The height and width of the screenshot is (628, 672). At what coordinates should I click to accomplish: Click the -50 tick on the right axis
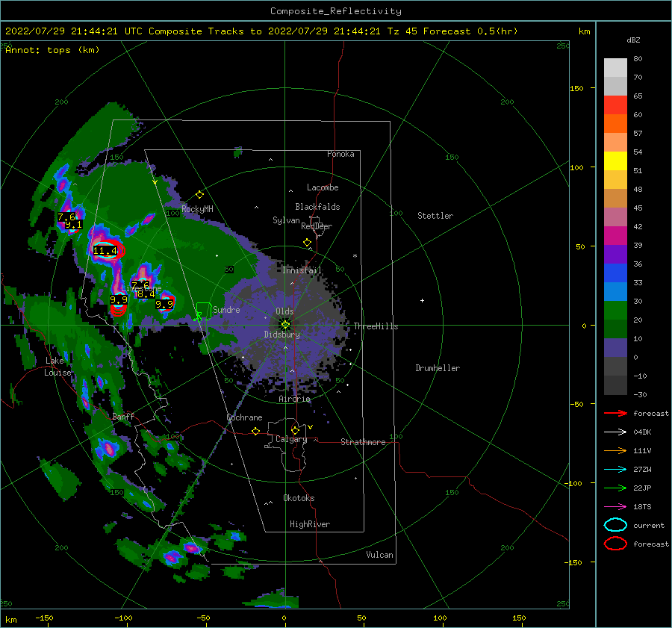tap(577, 404)
